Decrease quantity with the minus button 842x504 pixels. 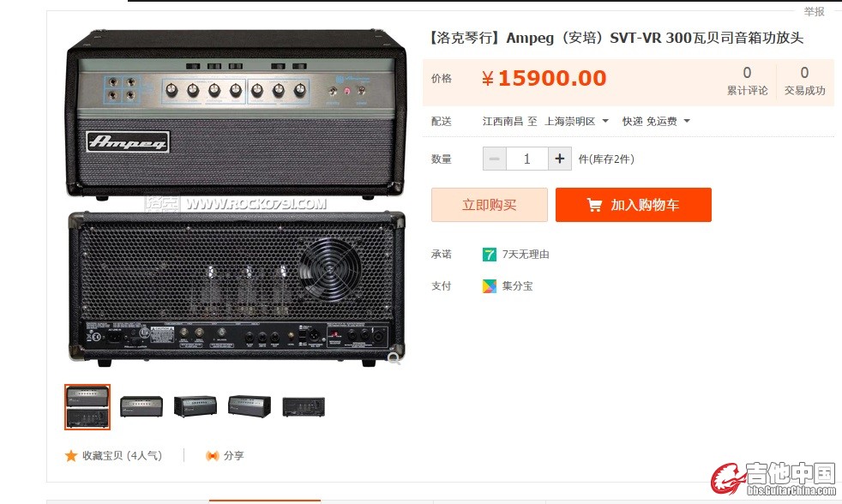pyautogui.click(x=494, y=159)
